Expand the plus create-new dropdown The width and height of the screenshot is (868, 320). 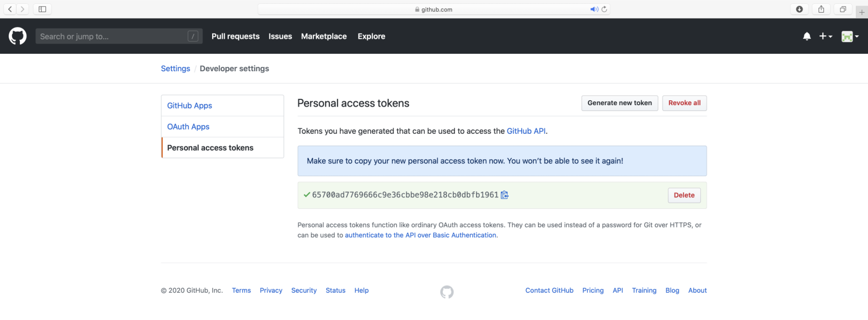click(825, 36)
